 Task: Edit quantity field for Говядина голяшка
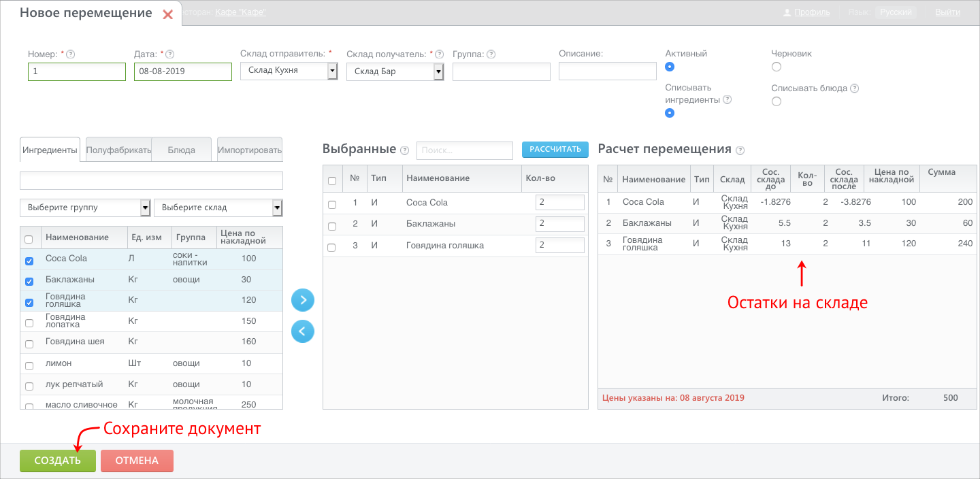(560, 245)
